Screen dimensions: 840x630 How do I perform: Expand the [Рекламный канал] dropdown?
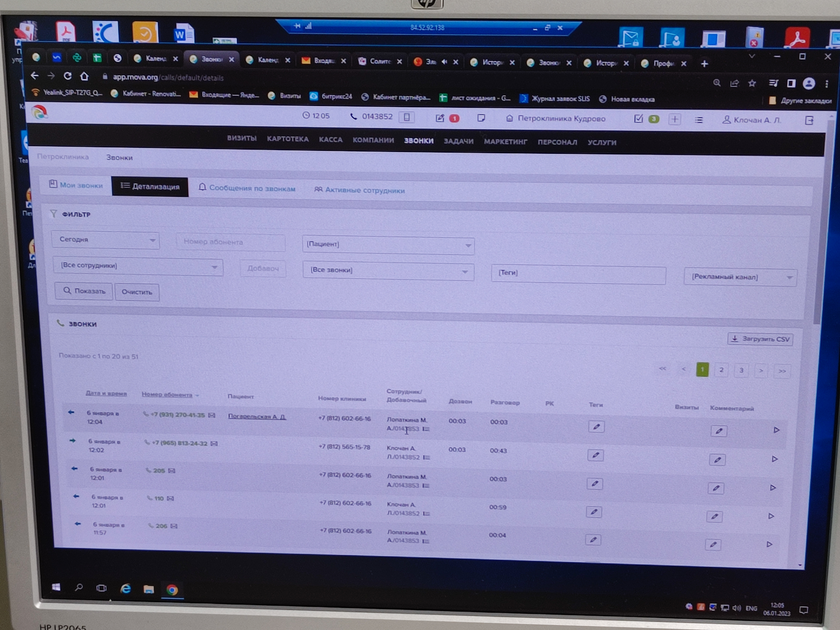click(x=740, y=277)
